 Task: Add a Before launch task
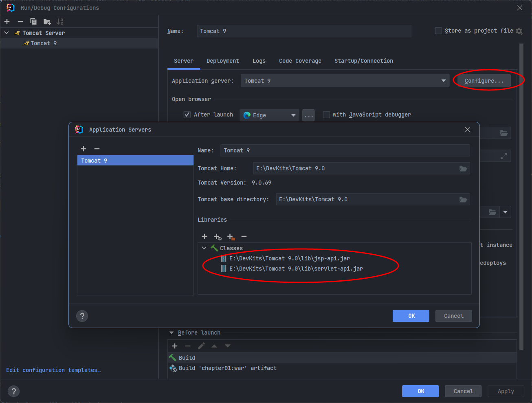pos(175,346)
